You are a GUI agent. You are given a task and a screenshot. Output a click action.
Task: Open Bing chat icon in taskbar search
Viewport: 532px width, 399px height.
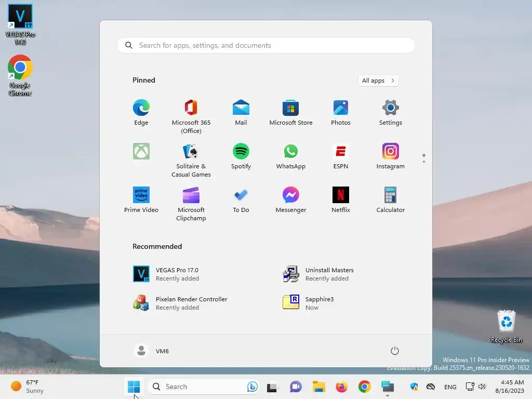click(252, 387)
